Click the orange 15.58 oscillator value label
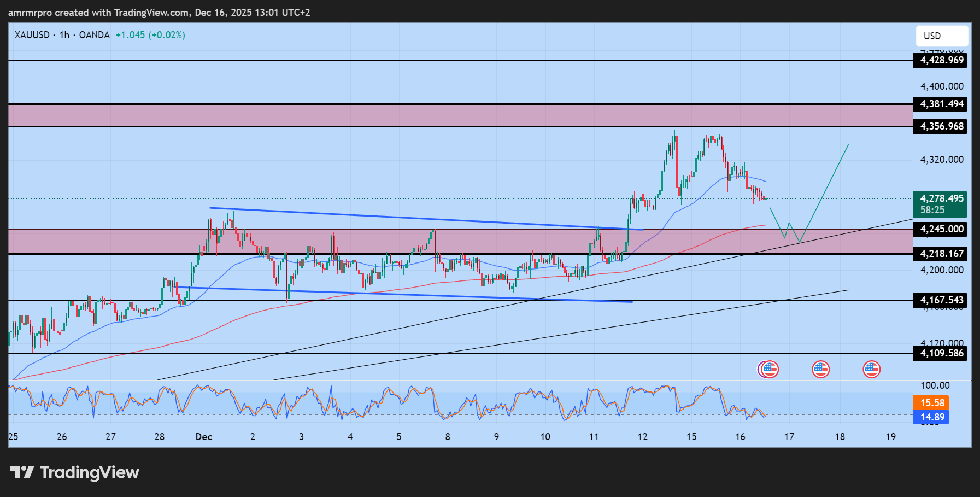The image size is (980, 497). tap(932, 403)
